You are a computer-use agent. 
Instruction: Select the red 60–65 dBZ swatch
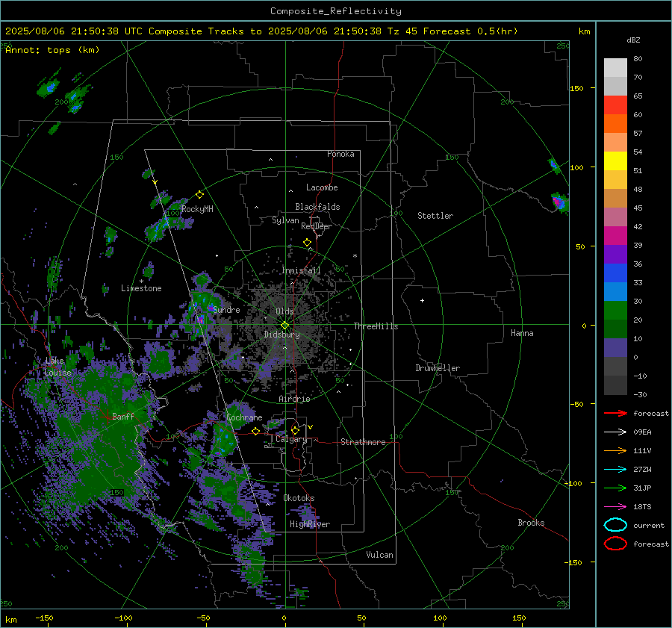pos(615,105)
